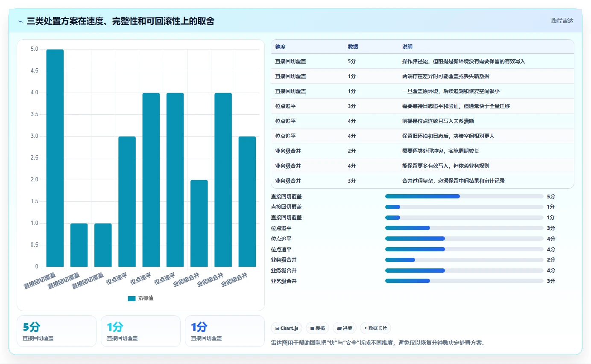
Task: Select the 进度 tag chip
Action: click(345, 328)
